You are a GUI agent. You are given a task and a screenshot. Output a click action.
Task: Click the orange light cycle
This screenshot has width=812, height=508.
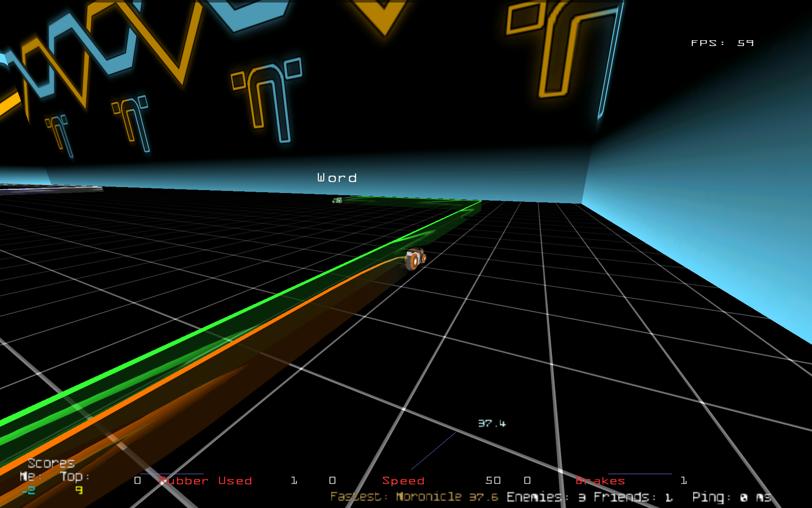[x=414, y=259]
